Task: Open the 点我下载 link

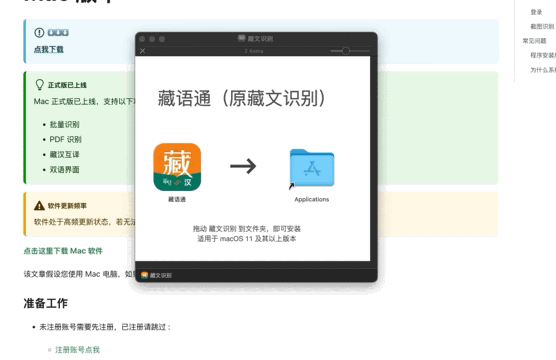Action: [x=49, y=49]
